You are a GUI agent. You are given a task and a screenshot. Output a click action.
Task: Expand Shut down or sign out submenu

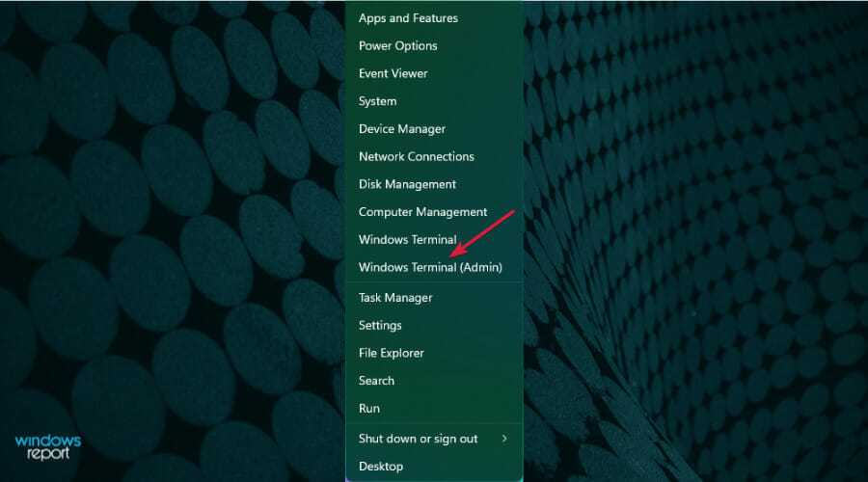pos(418,439)
